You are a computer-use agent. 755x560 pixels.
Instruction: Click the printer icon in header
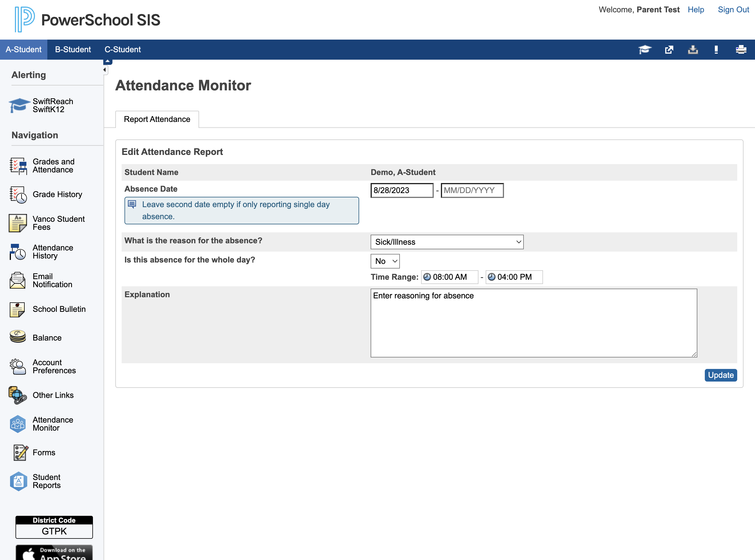(741, 50)
